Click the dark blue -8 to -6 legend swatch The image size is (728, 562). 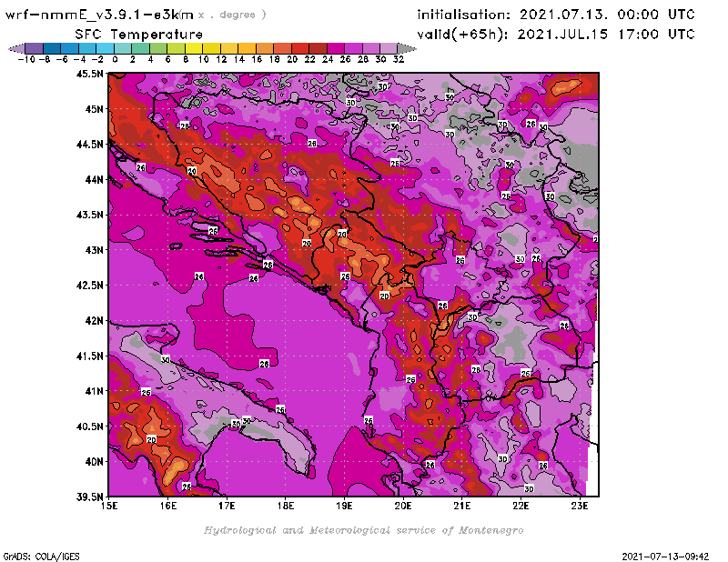coord(52,49)
